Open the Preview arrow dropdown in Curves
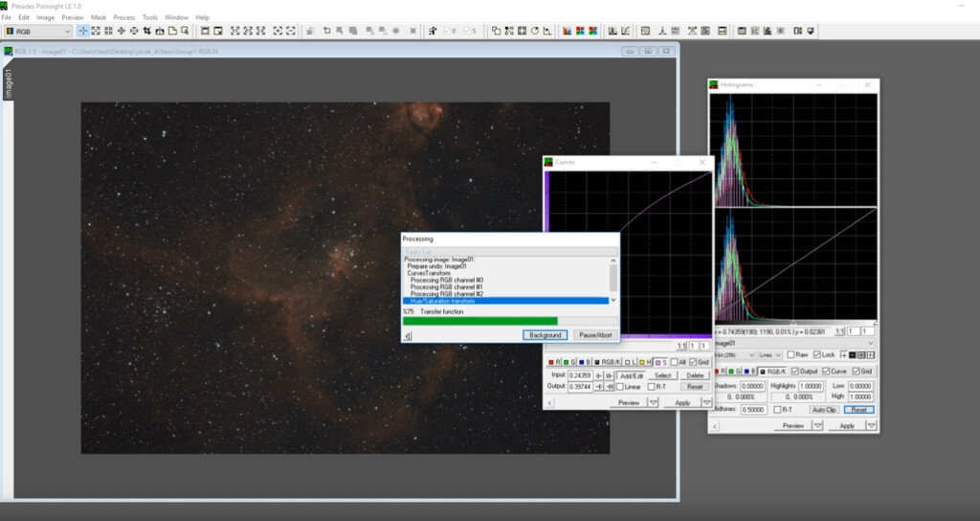 click(653, 403)
